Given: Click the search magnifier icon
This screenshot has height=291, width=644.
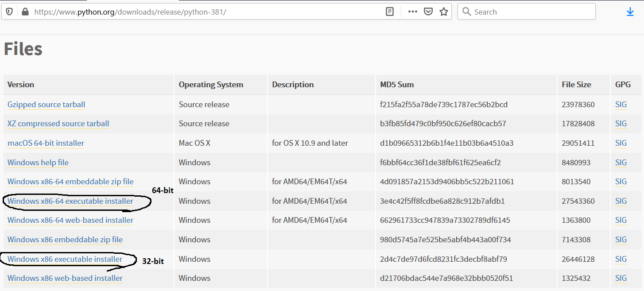Looking at the screenshot, I should click(466, 12).
